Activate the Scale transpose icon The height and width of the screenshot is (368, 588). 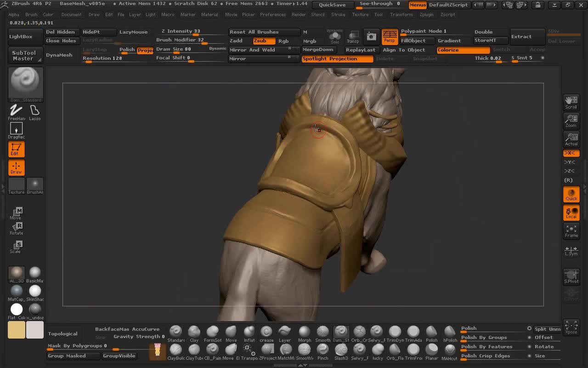[16, 247]
